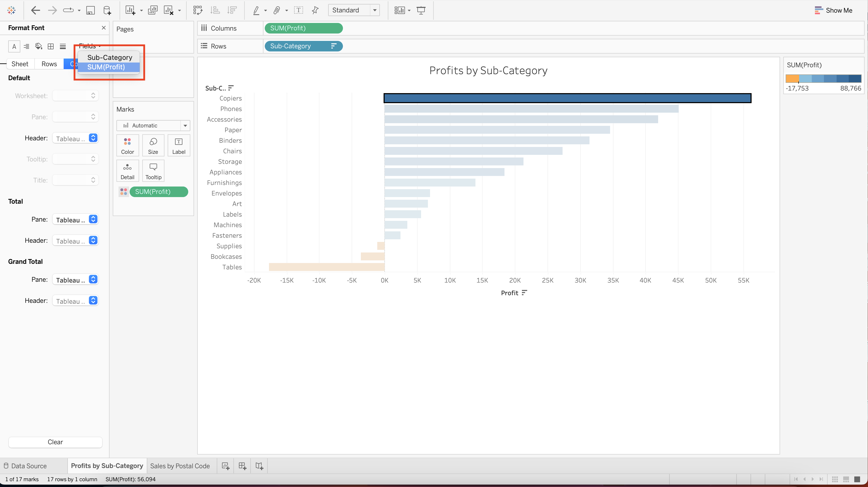
Task: Click the Clear button
Action: point(55,442)
